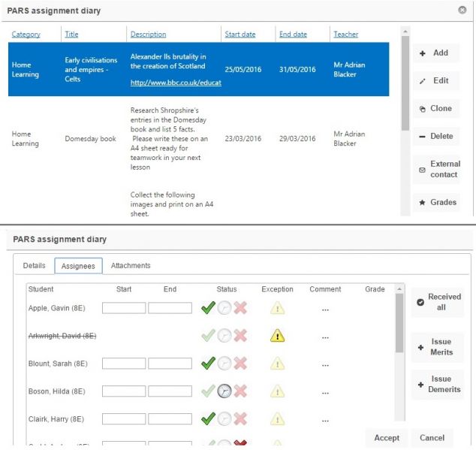Viewport: 476px width, 450px height.
Task: Mark Clairk, Harry as received
Action: coord(208,418)
